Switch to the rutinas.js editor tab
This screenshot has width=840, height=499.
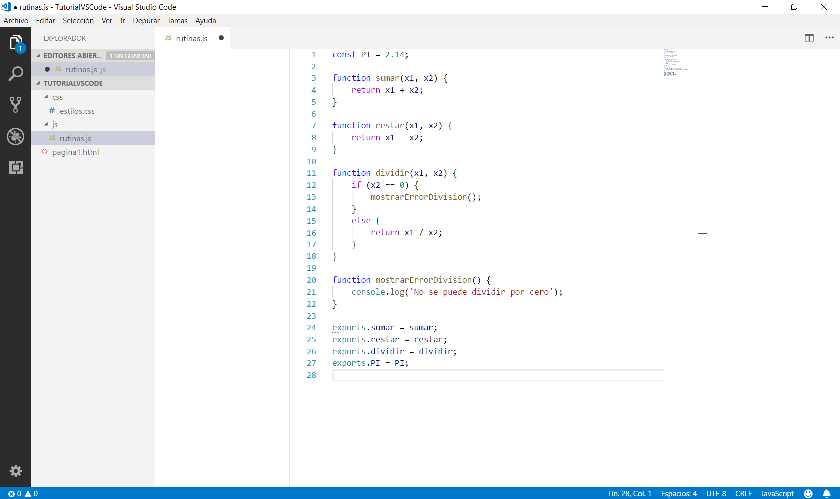tap(193, 38)
